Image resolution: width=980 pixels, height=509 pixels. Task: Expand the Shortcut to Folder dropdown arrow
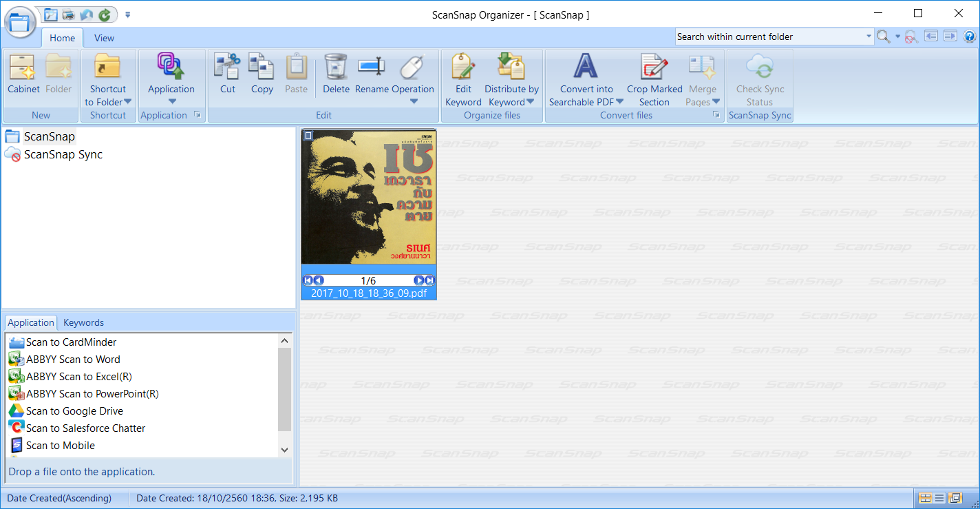pos(127,102)
